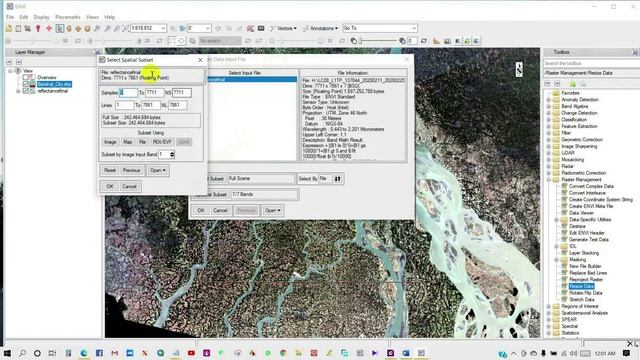Click OK in Select Spatial Subset dialog
The width and height of the screenshot is (640, 360).
110,187
